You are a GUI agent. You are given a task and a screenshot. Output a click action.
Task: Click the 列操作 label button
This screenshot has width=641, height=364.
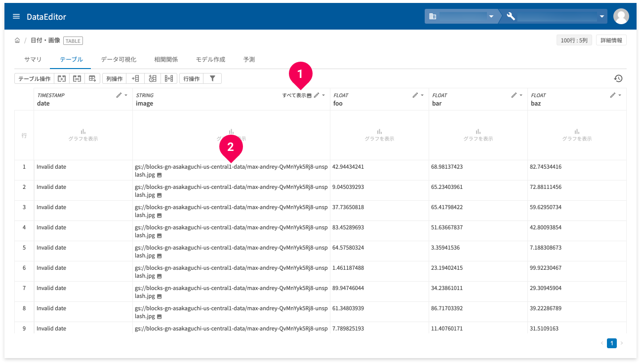coord(115,78)
